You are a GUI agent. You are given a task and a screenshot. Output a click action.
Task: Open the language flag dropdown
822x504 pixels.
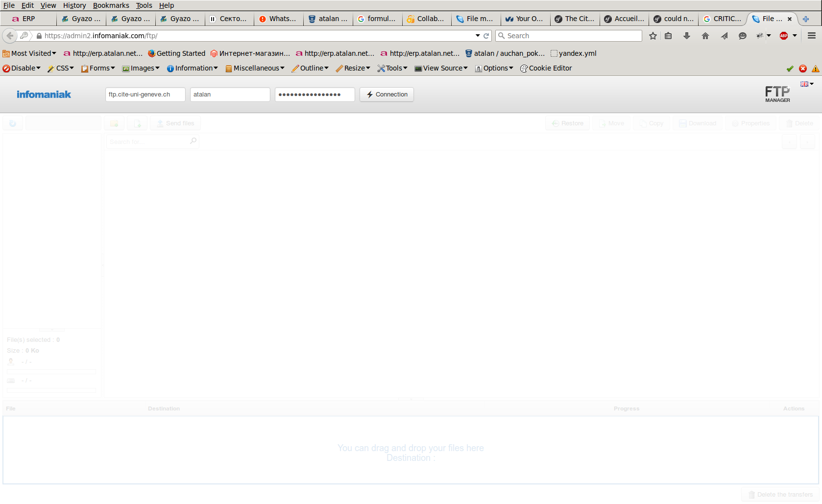807,84
